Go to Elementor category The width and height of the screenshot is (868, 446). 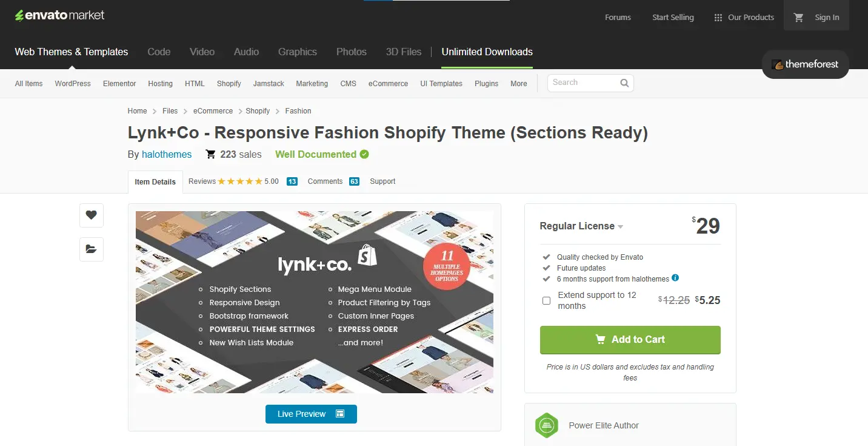(x=119, y=84)
